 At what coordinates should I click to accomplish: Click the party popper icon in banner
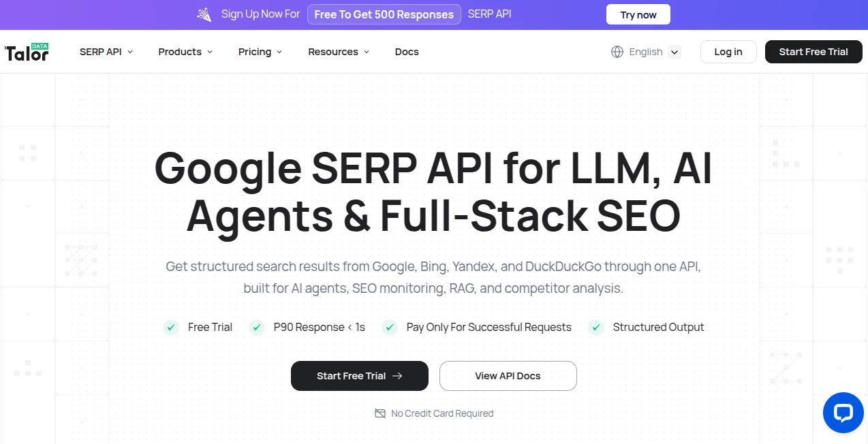204,14
